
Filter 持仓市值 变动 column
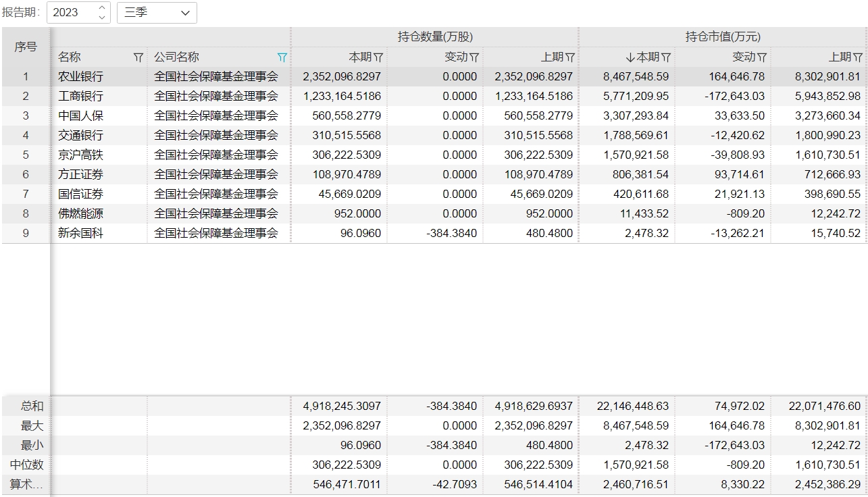(x=762, y=57)
